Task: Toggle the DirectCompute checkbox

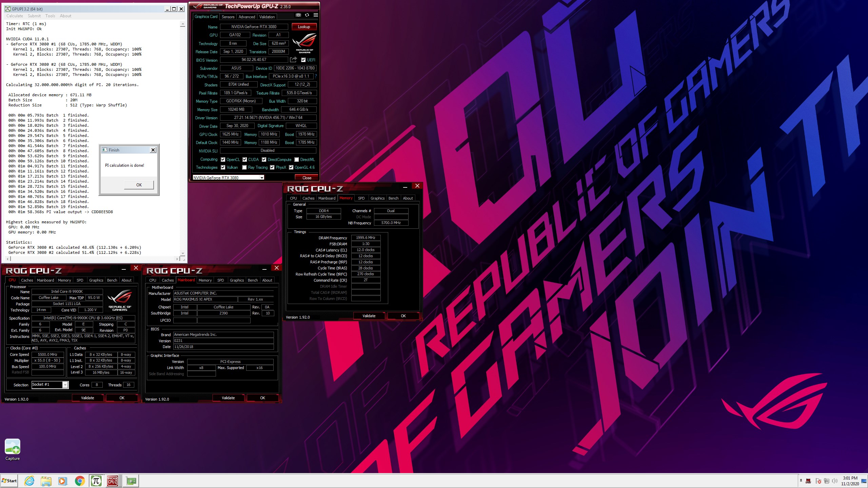Action: (264, 160)
